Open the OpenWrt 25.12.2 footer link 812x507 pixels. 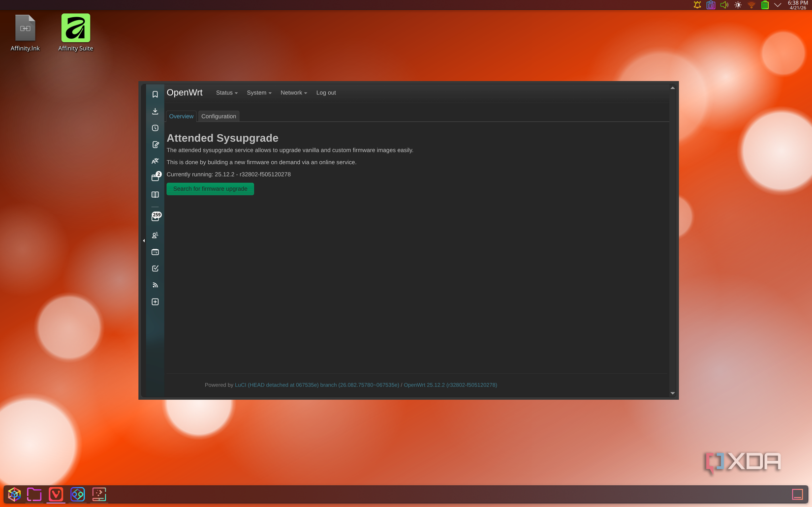click(x=450, y=385)
